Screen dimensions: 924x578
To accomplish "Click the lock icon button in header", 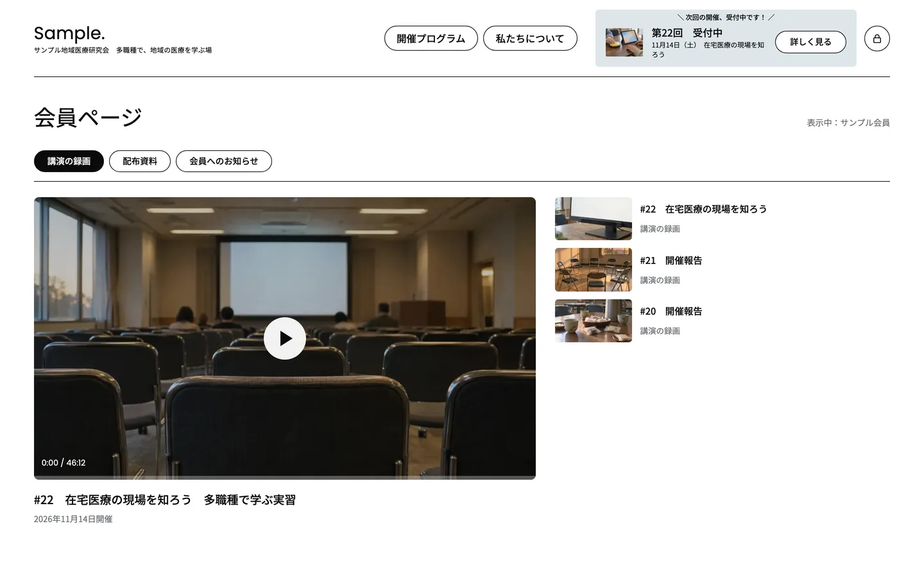I will (x=877, y=39).
